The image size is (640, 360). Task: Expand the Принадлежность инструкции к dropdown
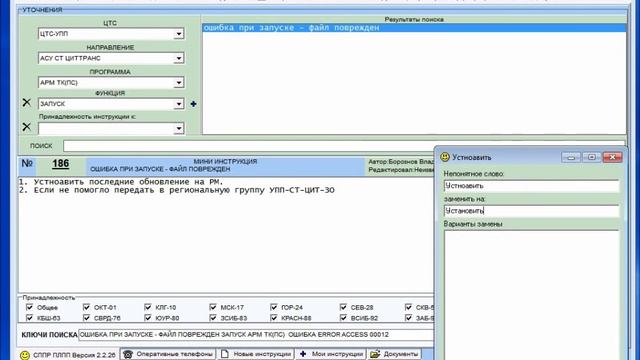[x=179, y=129]
